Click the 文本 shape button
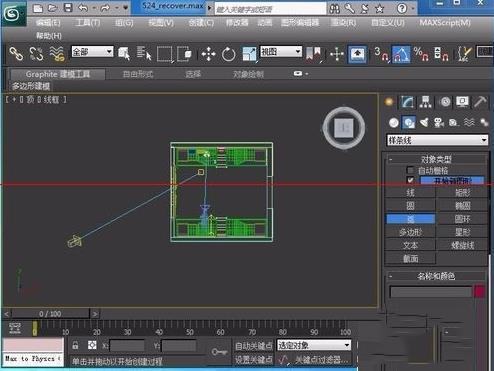The width and height of the screenshot is (494, 371). pos(410,245)
